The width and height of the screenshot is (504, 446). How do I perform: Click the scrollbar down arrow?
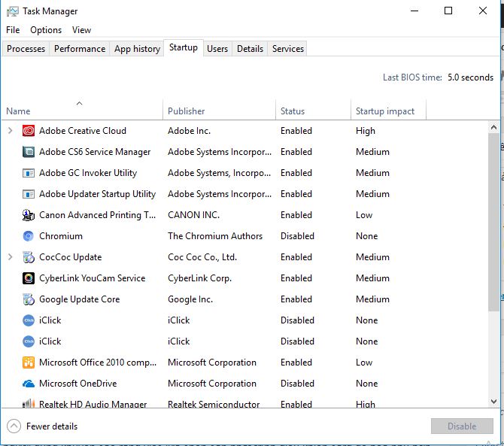494,402
